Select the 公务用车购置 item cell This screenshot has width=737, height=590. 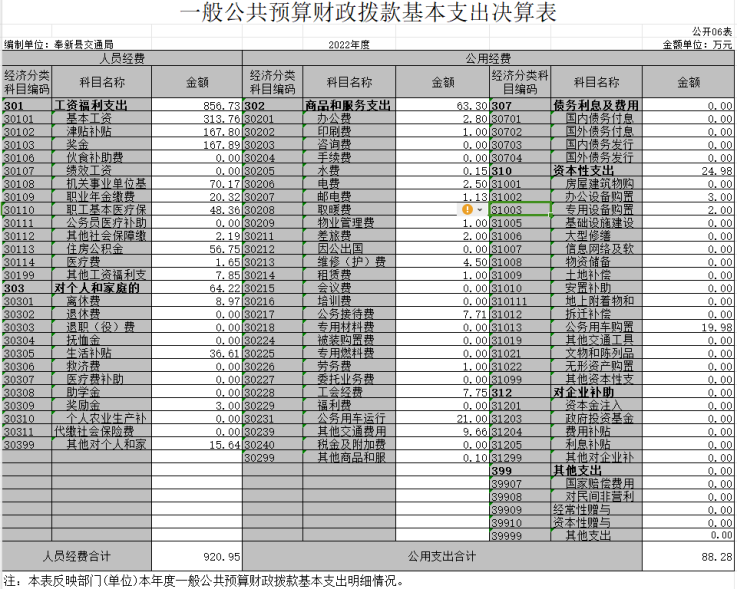[596, 326]
